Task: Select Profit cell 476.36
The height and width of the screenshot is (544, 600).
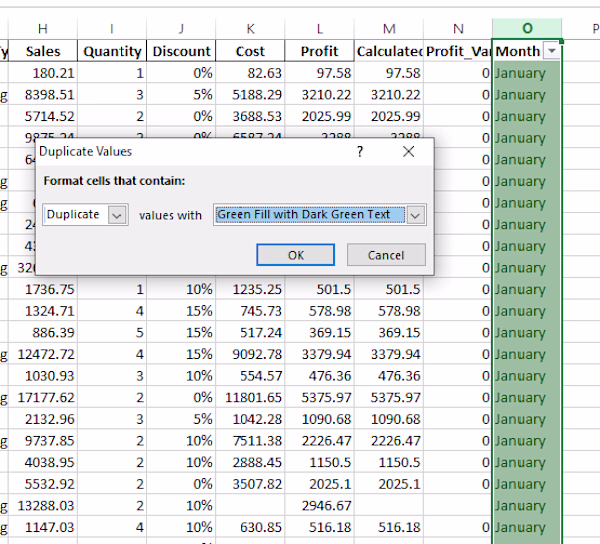Action: [x=320, y=376]
